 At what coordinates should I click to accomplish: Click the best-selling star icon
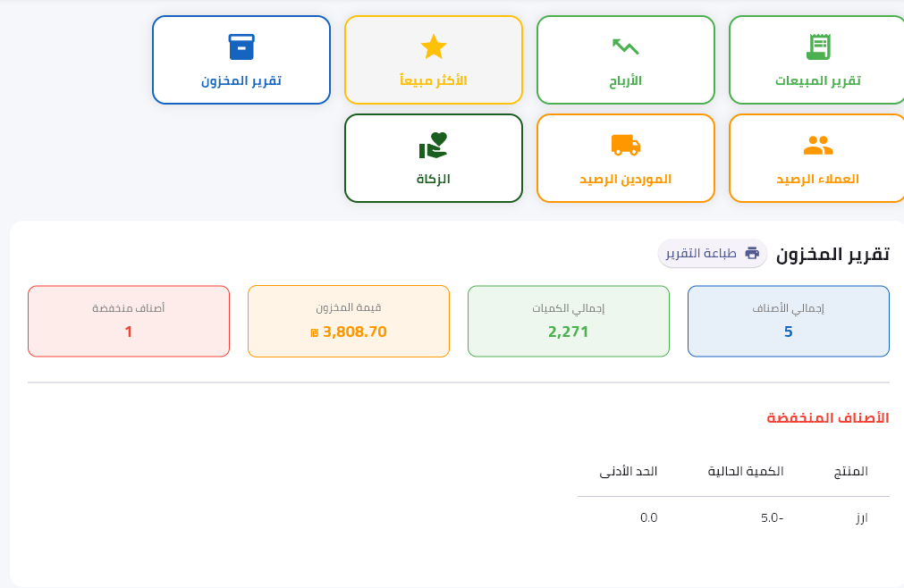(434, 46)
